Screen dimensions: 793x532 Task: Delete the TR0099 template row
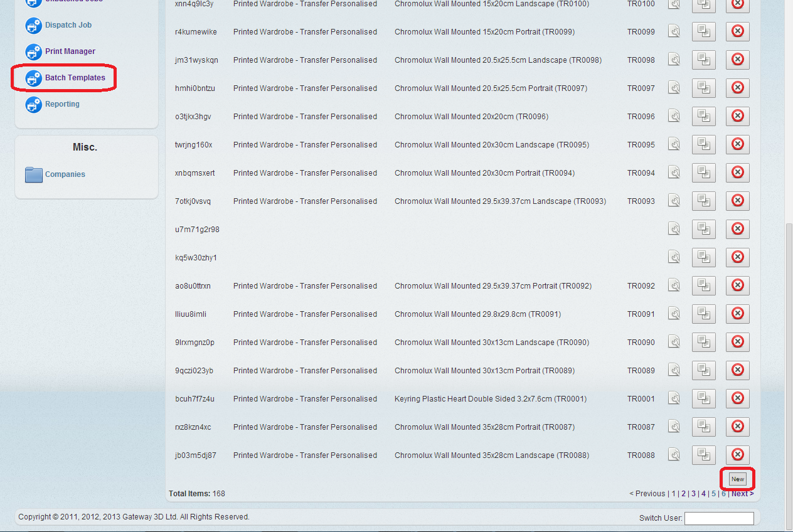tap(738, 31)
